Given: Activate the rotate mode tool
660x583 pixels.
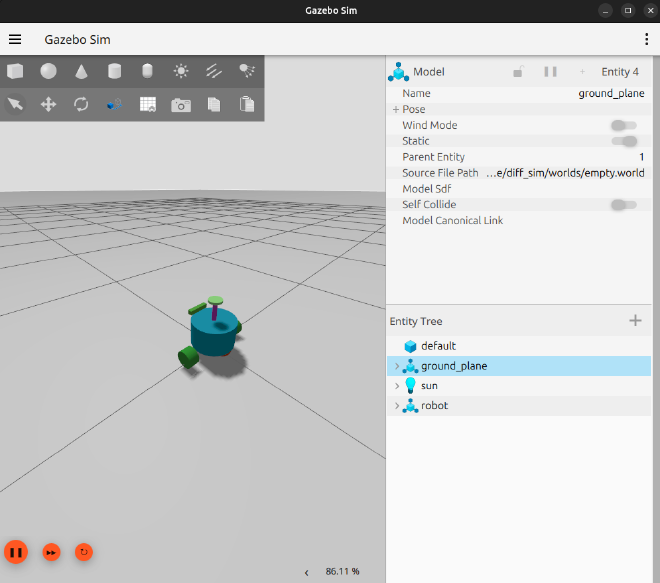Looking at the screenshot, I should [81, 104].
